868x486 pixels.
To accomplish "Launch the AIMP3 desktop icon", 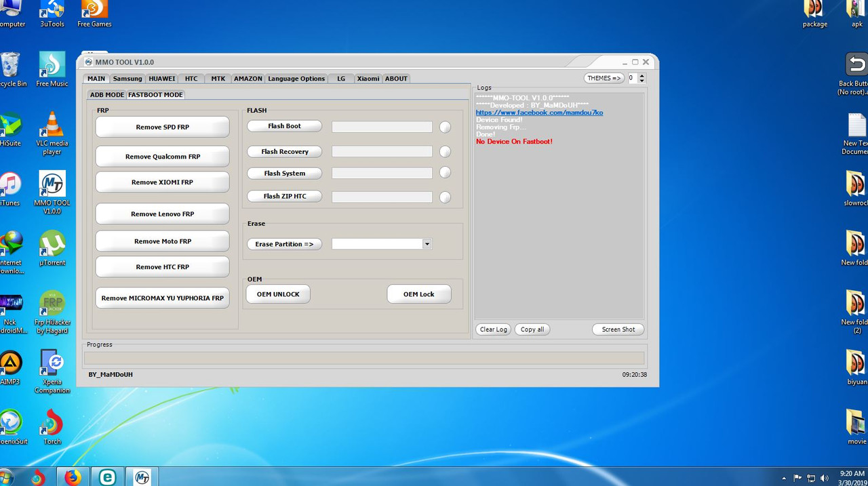I will [10, 368].
